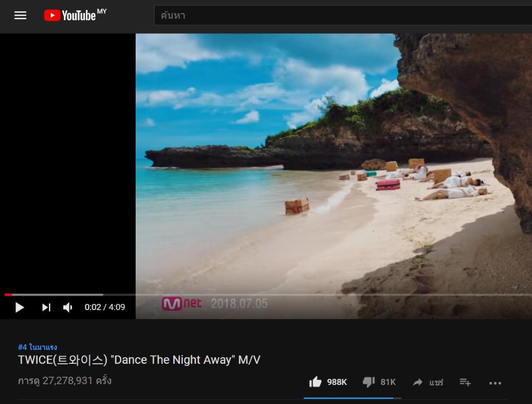
Task: Click the video title Dance The Night Away
Action: click(139, 360)
